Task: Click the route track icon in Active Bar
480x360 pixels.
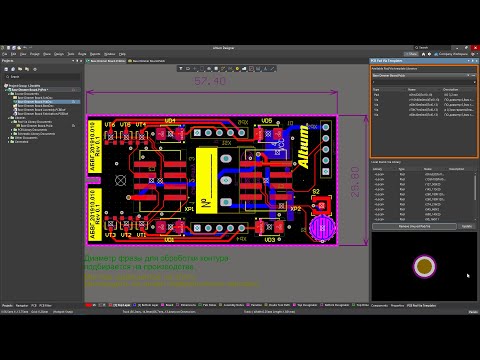Action: point(223,69)
